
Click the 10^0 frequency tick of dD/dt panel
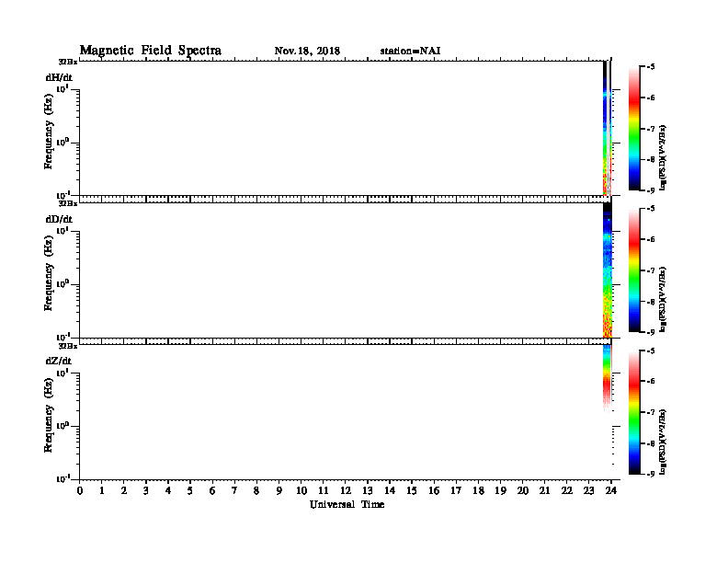63,283
